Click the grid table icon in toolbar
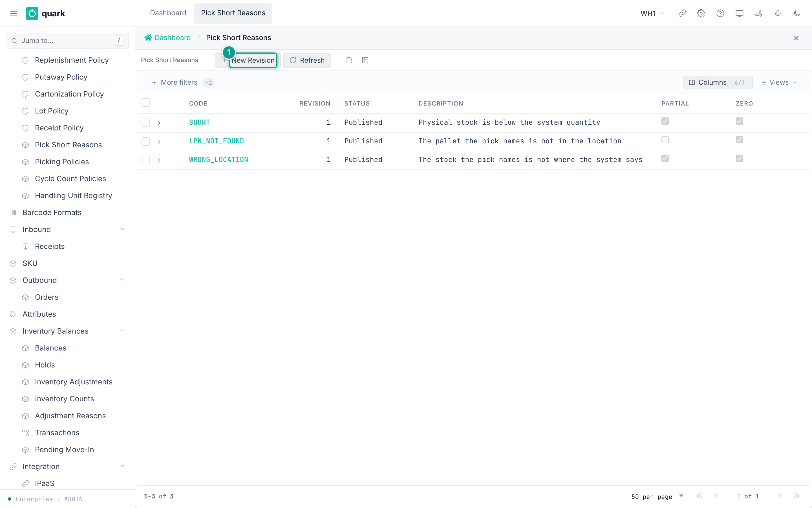 (x=365, y=60)
